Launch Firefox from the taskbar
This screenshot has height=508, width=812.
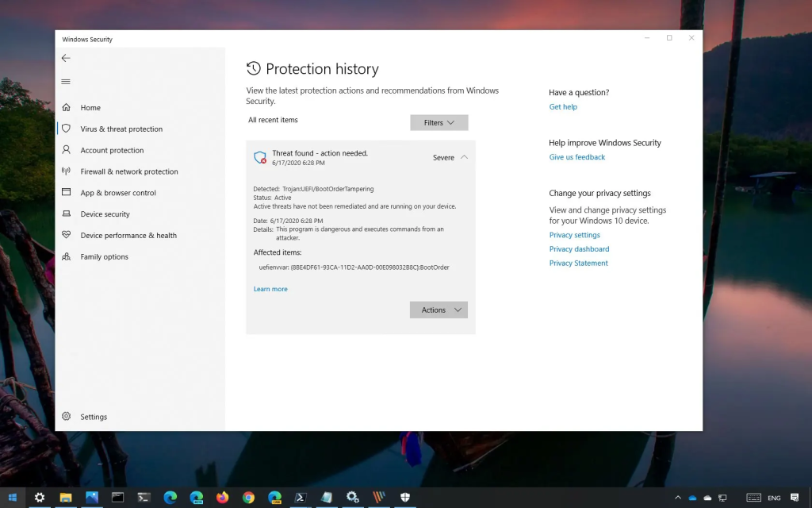pyautogui.click(x=222, y=498)
